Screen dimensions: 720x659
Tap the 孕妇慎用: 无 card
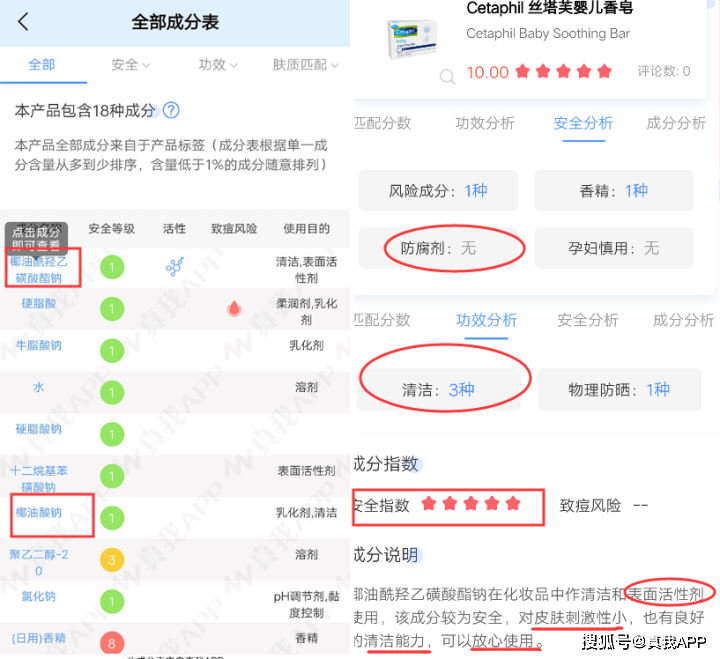(613, 248)
